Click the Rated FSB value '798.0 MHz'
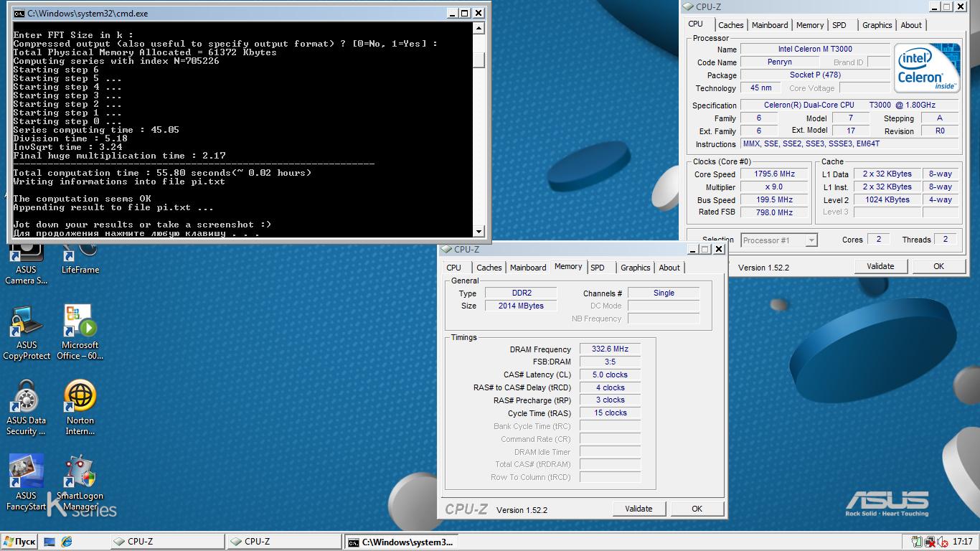The image size is (980, 551). click(775, 212)
